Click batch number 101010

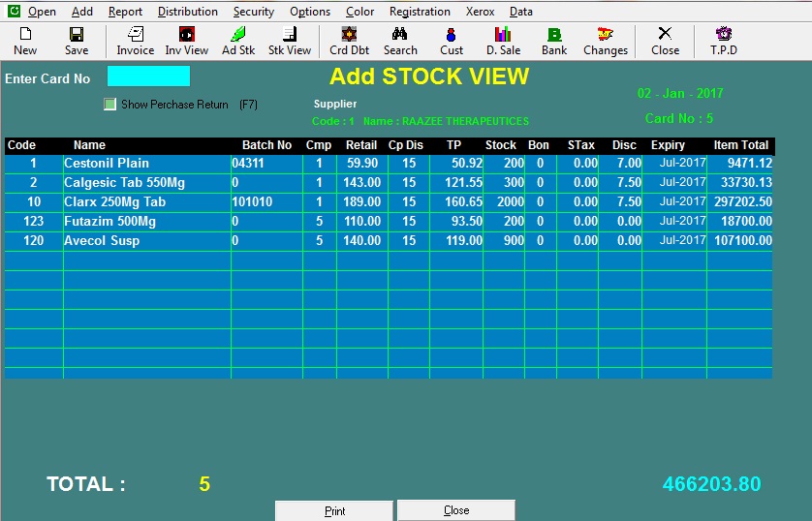point(252,201)
